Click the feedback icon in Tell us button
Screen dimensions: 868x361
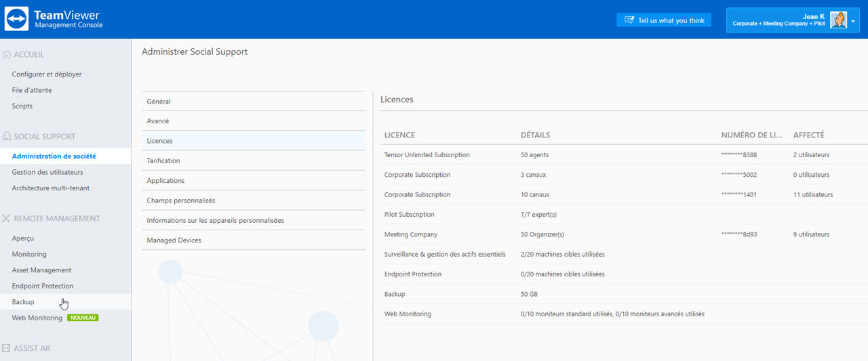click(629, 20)
